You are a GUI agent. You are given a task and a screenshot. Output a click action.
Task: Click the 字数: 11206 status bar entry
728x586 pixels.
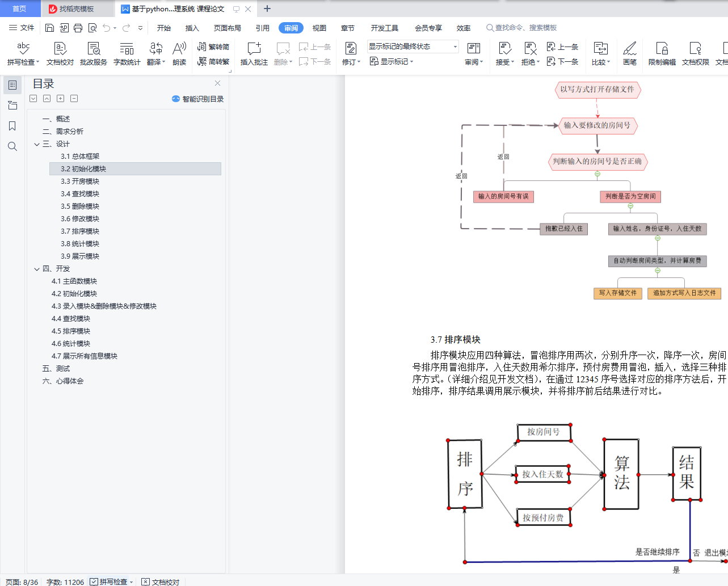65,582
